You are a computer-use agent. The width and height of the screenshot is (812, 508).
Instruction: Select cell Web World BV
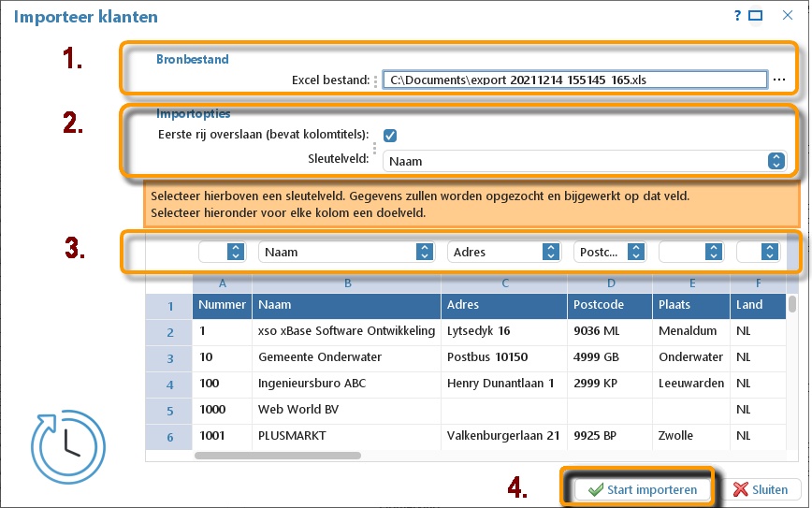click(347, 410)
